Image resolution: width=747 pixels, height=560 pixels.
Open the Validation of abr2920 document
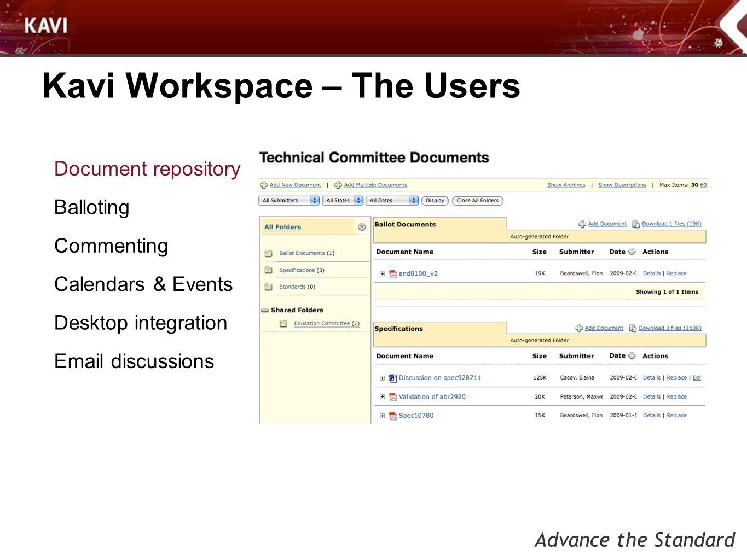coord(432,397)
